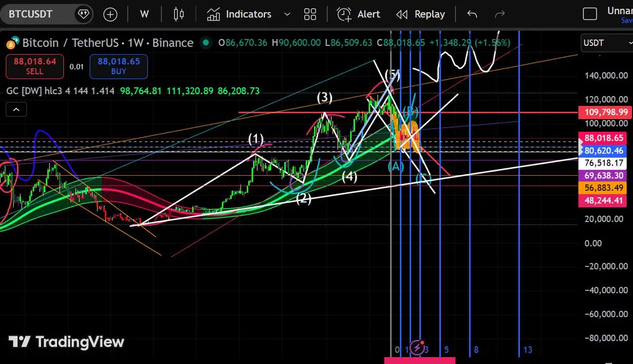The width and height of the screenshot is (633, 364).
Task: Select the Elliott wave (4) label
Action: (x=349, y=177)
